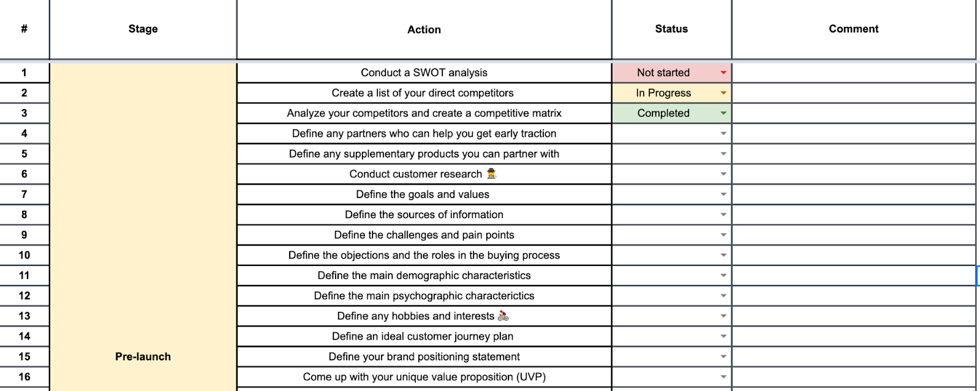980x391 pixels.
Task: Click row number 5 in the leftmost column
Action: 23,154
